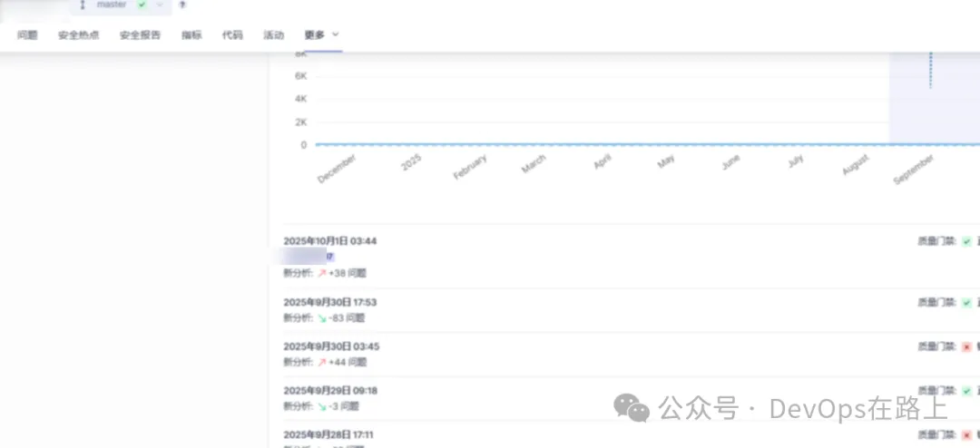
Task: Open the 问题 tab
Action: pyautogui.click(x=27, y=35)
